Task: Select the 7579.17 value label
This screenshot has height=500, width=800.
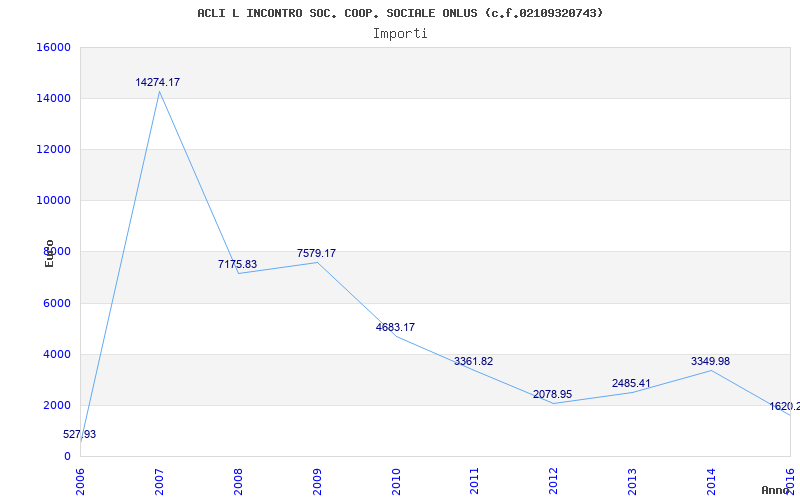Action: point(316,253)
